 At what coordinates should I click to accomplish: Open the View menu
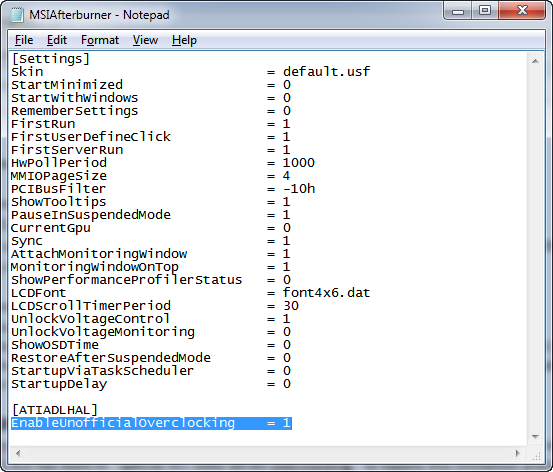tap(145, 40)
